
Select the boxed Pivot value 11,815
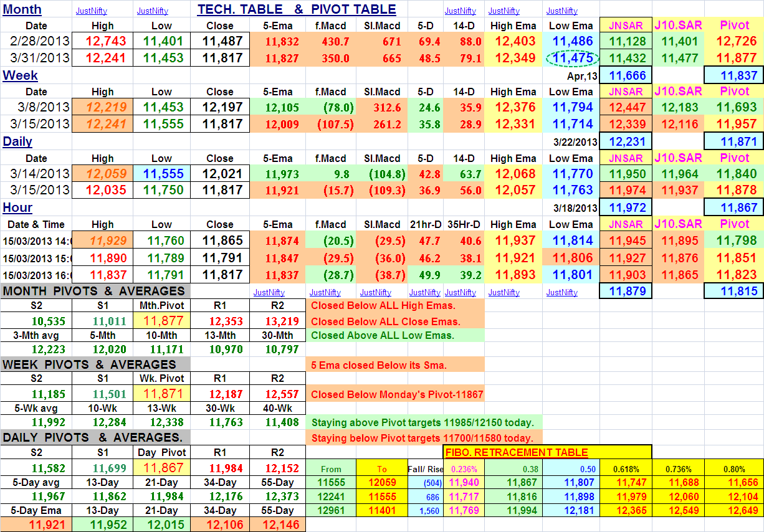click(733, 291)
